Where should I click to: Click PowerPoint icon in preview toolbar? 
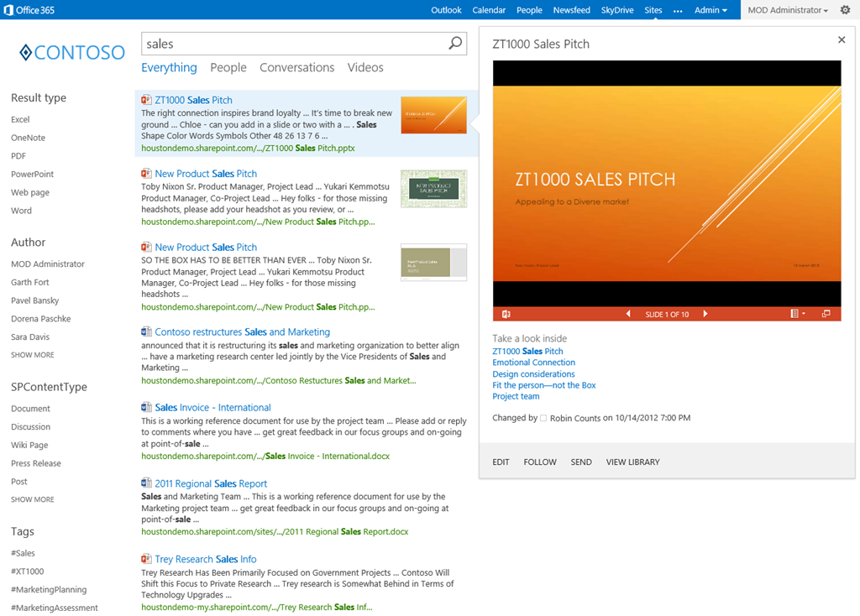click(506, 314)
